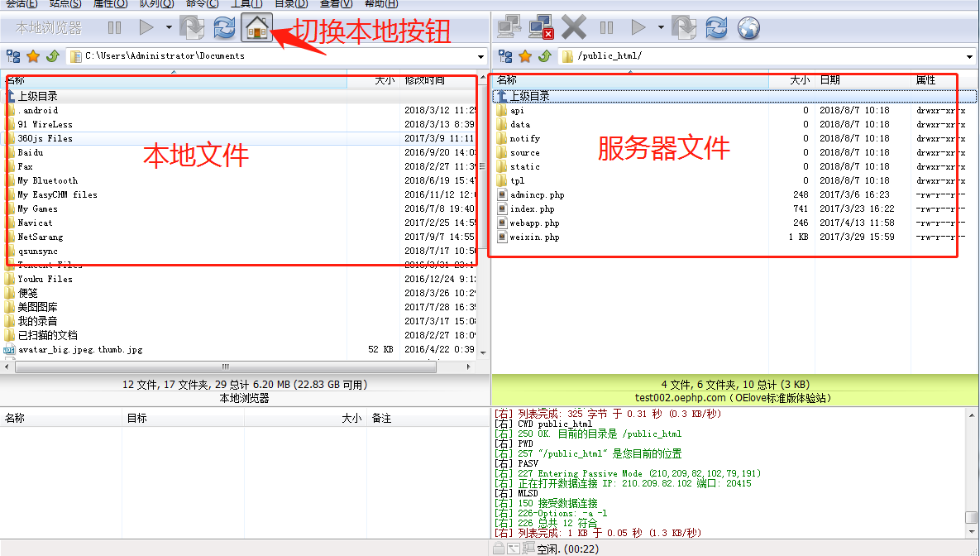Select the remote tpl folder
The image size is (980, 556).
coord(517,180)
